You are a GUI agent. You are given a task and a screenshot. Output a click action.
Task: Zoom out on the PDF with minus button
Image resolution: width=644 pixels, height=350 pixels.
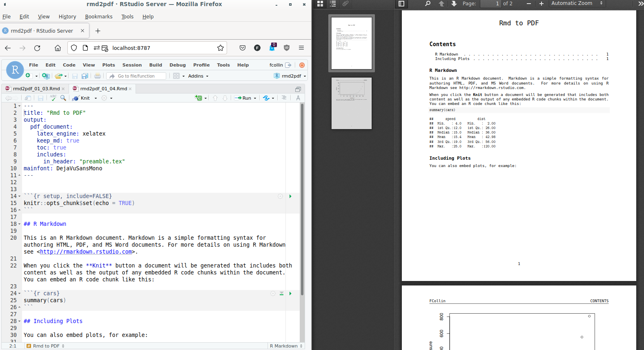[529, 4]
